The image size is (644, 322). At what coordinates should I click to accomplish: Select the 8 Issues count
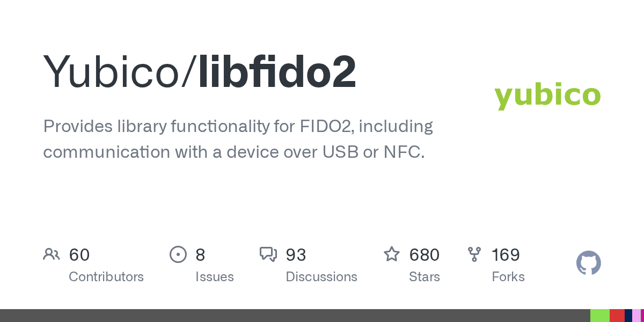coord(200,254)
